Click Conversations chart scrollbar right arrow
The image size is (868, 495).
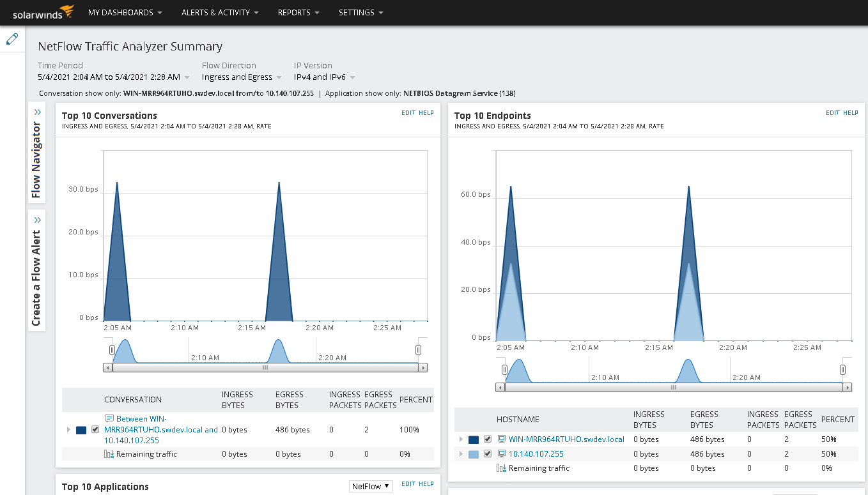[x=422, y=368]
